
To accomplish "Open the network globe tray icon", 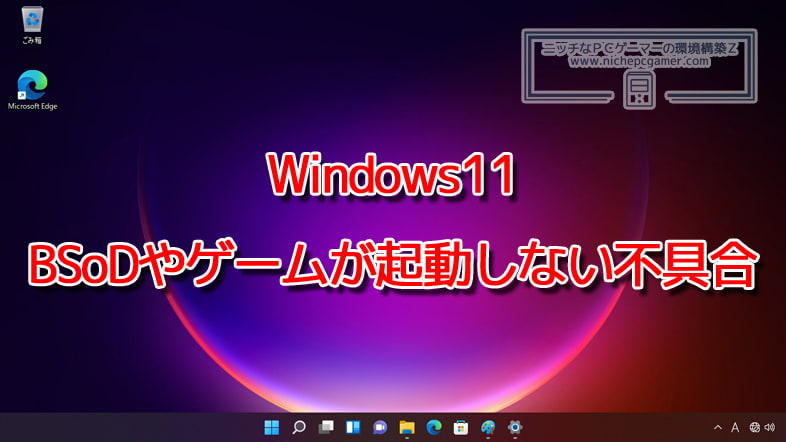I will [x=754, y=427].
